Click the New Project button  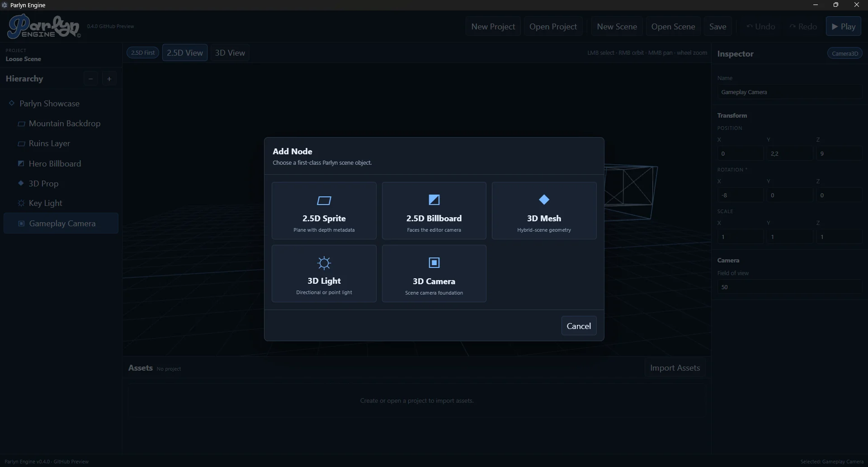click(x=493, y=26)
